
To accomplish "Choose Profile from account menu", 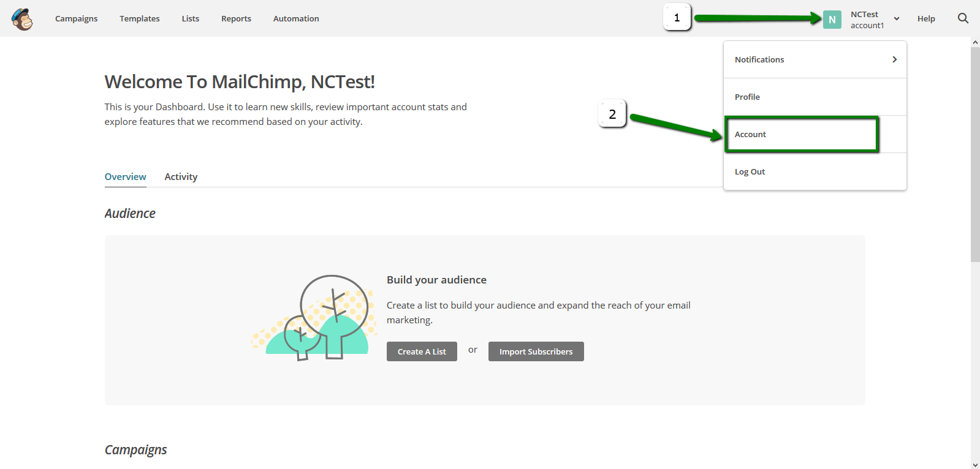I will coord(815,97).
